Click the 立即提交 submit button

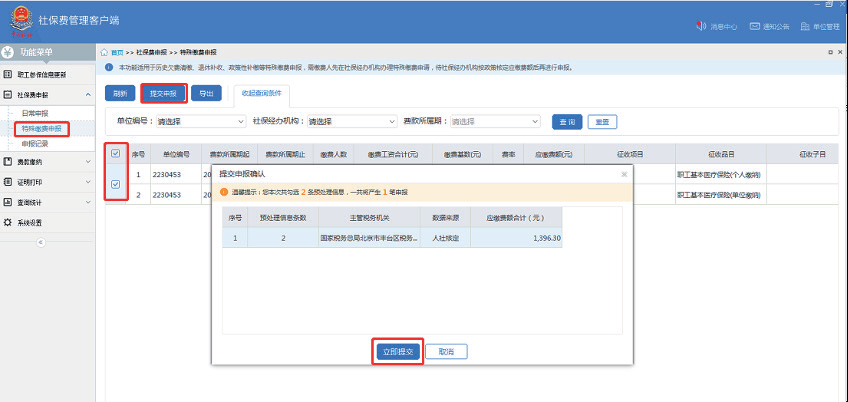[397, 352]
